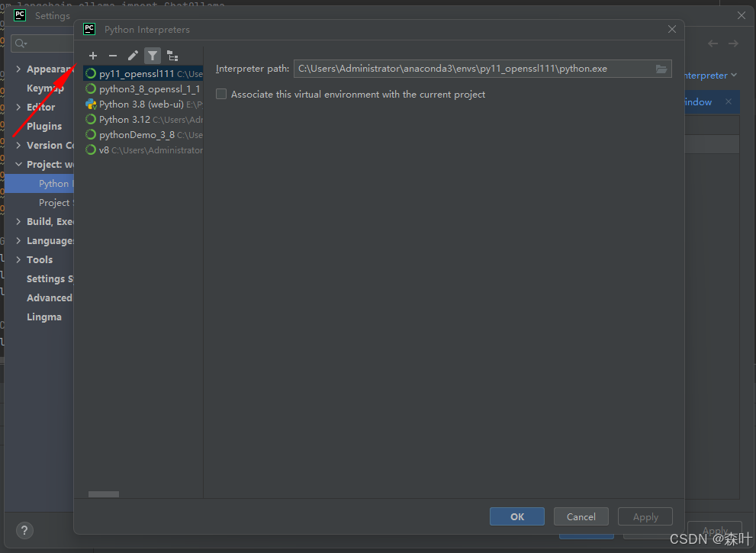
Task: Open the Add Interpreter dropdown in Settings
Action: click(x=711, y=76)
